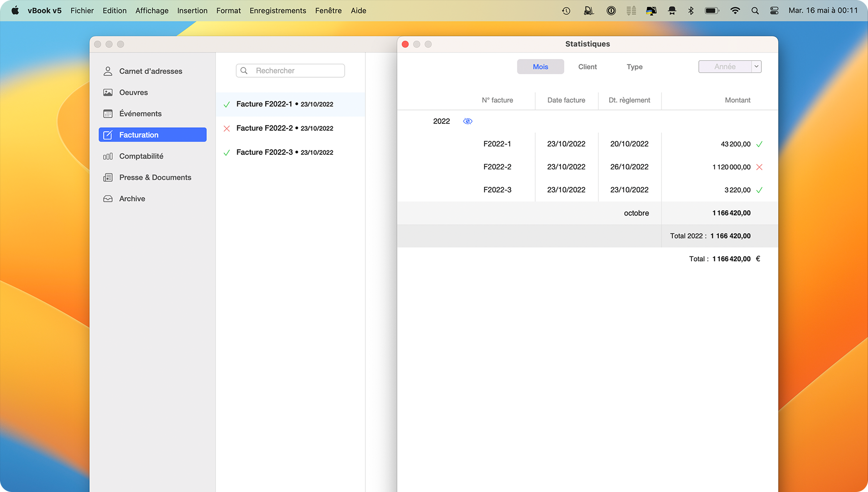The height and width of the screenshot is (492, 868).
Task: Click the Presse & Documents newspaper icon
Action: click(108, 178)
